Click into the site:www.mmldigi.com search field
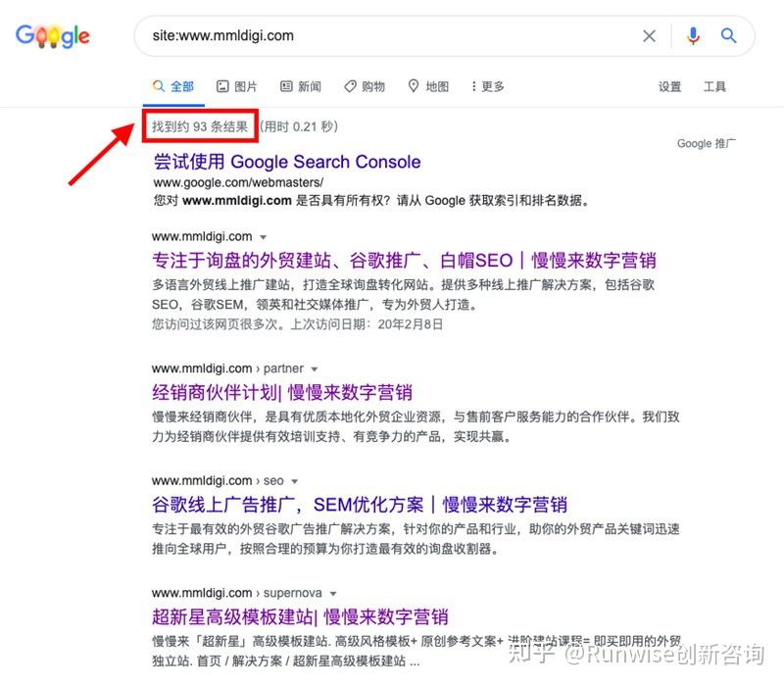The image size is (784, 686). [390, 36]
